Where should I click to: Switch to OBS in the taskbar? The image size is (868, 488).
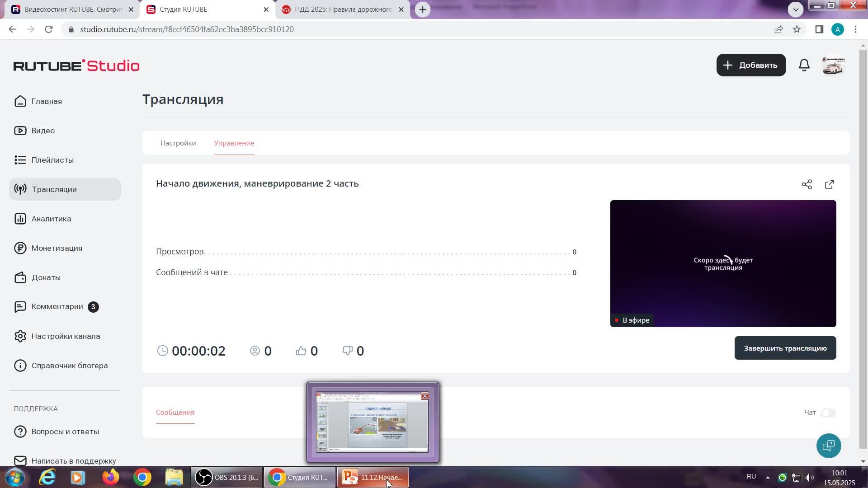227,477
